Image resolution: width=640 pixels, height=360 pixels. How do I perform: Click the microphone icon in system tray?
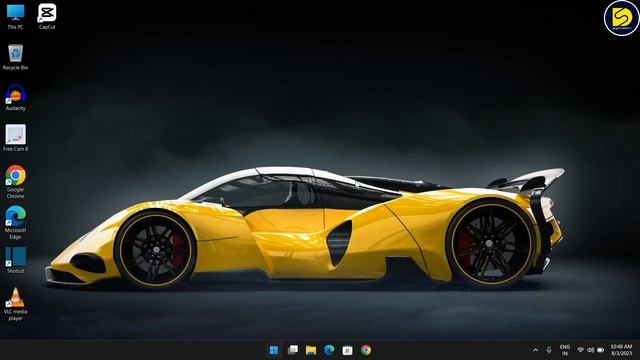(549, 350)
